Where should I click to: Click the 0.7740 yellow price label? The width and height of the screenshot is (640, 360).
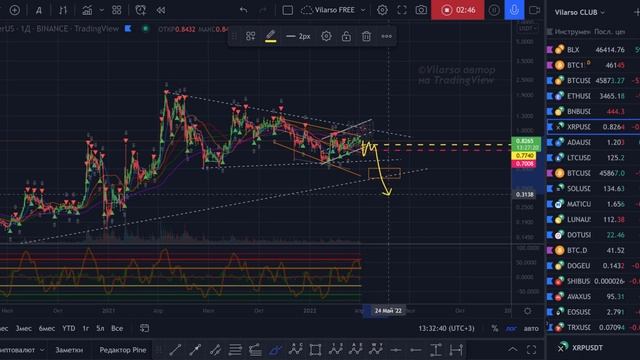point(525,156)
